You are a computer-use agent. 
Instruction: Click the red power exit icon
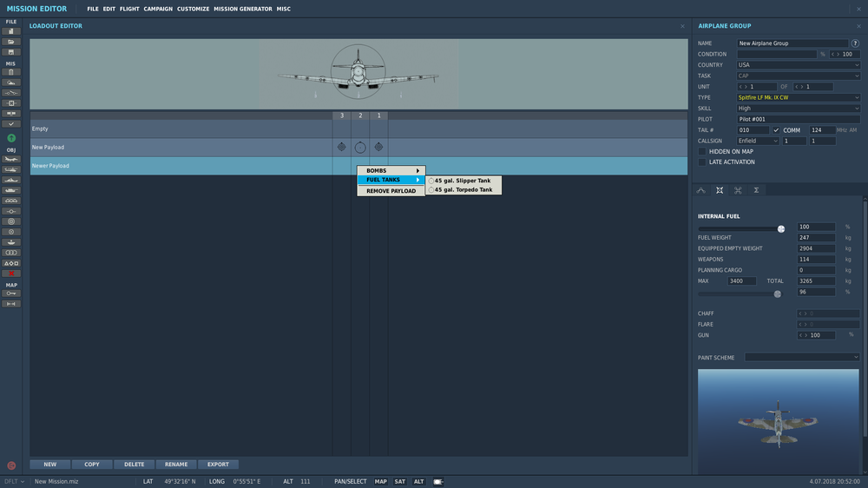click(x=11, y=465)
